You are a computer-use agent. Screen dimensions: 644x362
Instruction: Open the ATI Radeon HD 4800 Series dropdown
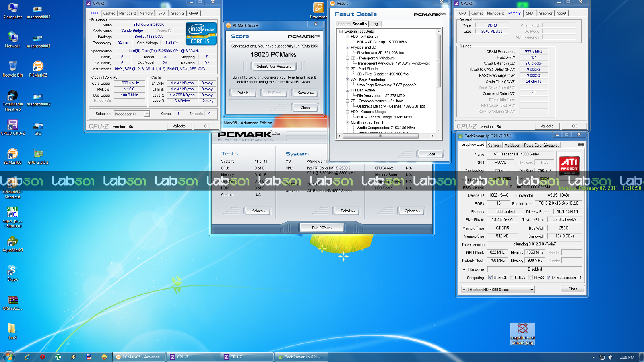pos(498,290)
